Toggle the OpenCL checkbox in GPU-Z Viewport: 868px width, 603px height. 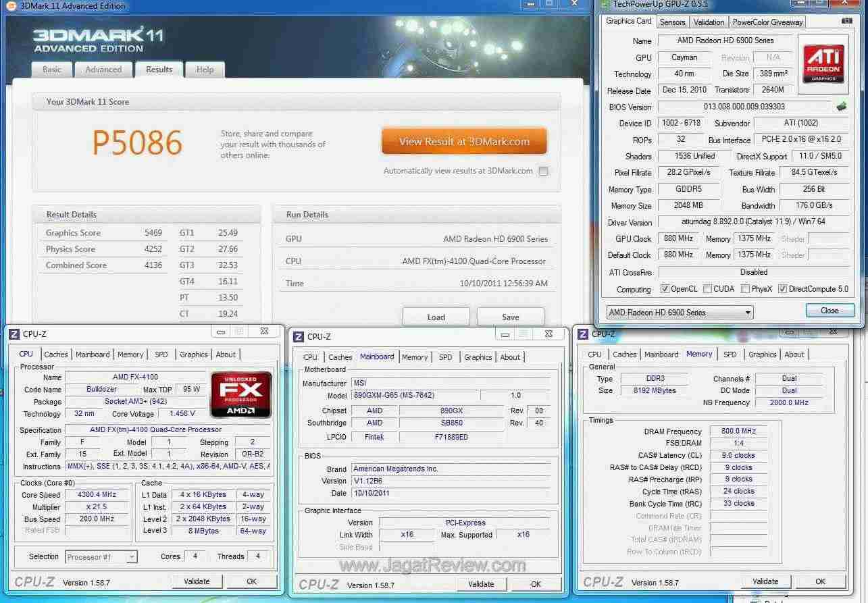pyautogui.click(x=665, y=289)
